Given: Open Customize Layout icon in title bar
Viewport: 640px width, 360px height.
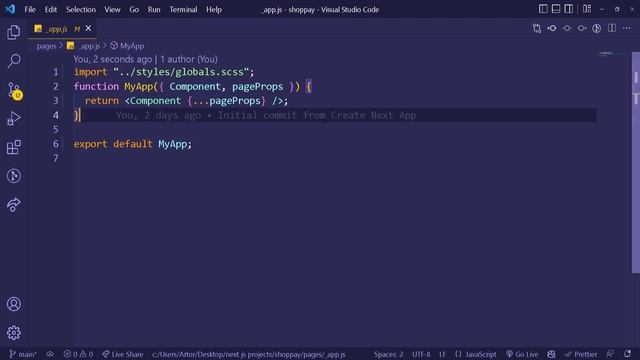Looking at the screenshot, I should (587, 9).
